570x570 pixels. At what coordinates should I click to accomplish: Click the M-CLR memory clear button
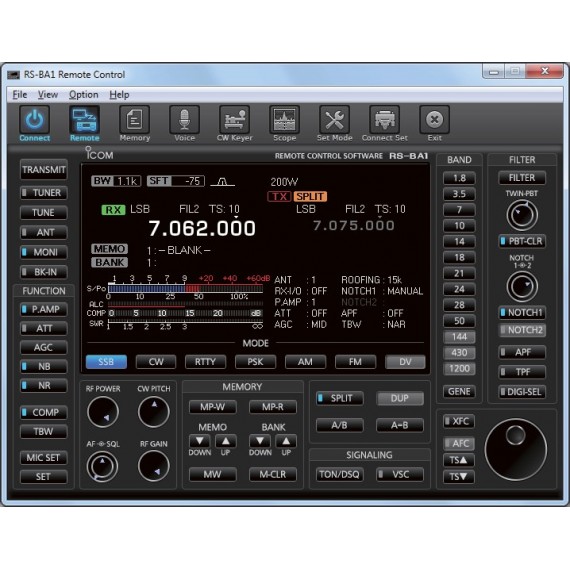pyautogui.click(x=273, y=474)
